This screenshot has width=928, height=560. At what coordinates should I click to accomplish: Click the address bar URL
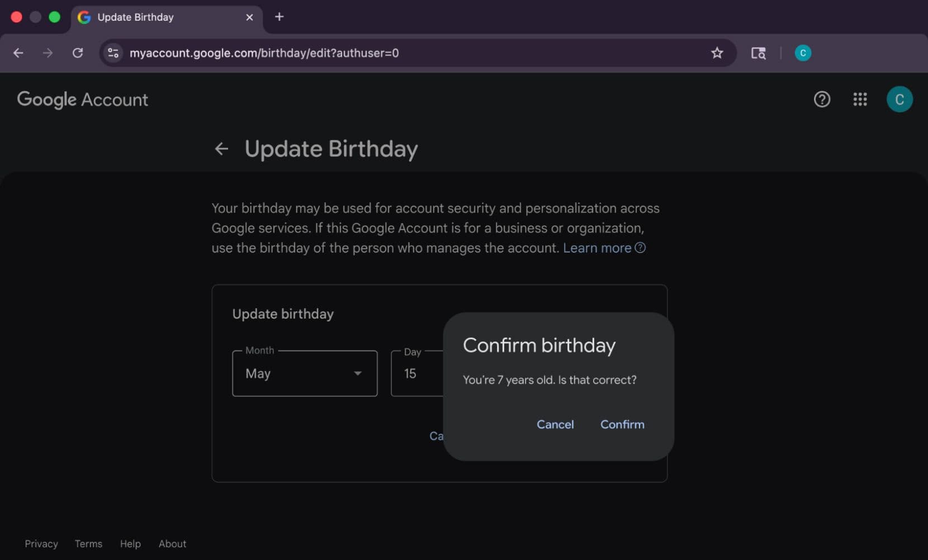(x=264, y=53)
